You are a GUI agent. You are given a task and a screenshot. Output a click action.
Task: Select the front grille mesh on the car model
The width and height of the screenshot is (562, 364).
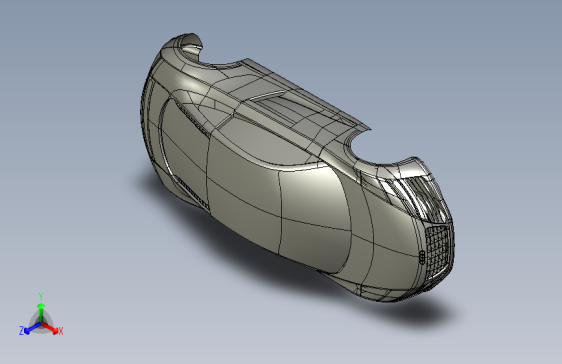(438, 252)
